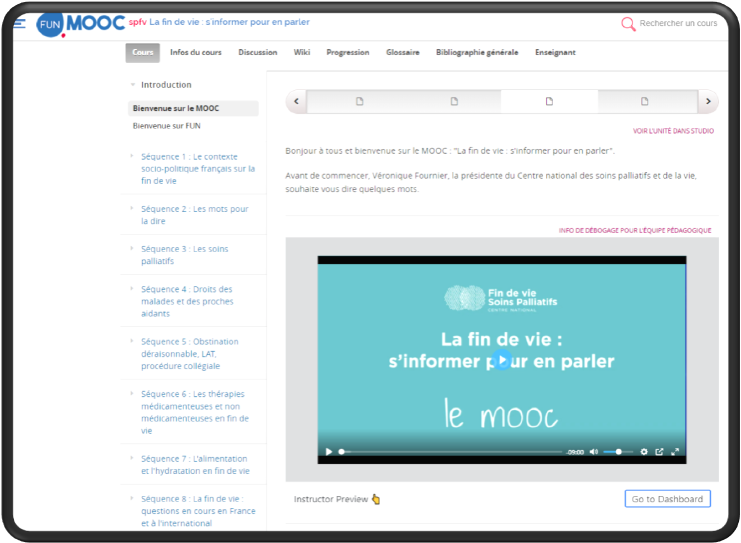Open the Glossaire tab
The height and width of the screenshot is (543, 741).
403,52
